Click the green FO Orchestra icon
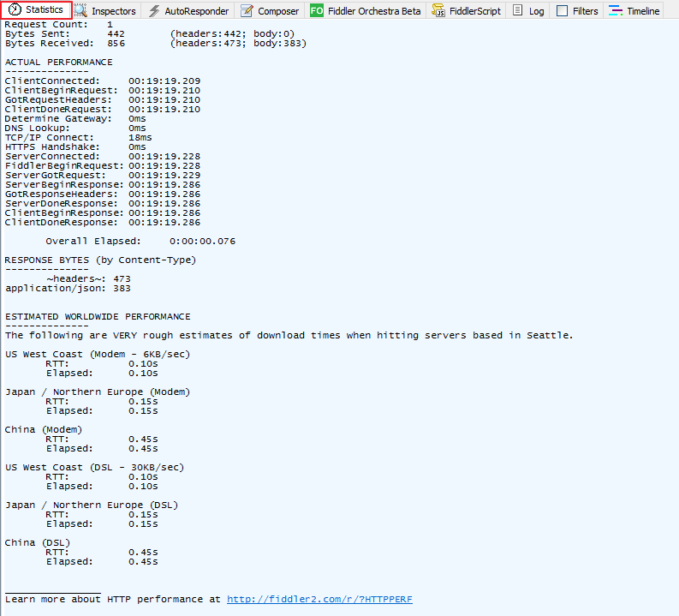This screenshot has height=616, width=679. click(317, 11)
